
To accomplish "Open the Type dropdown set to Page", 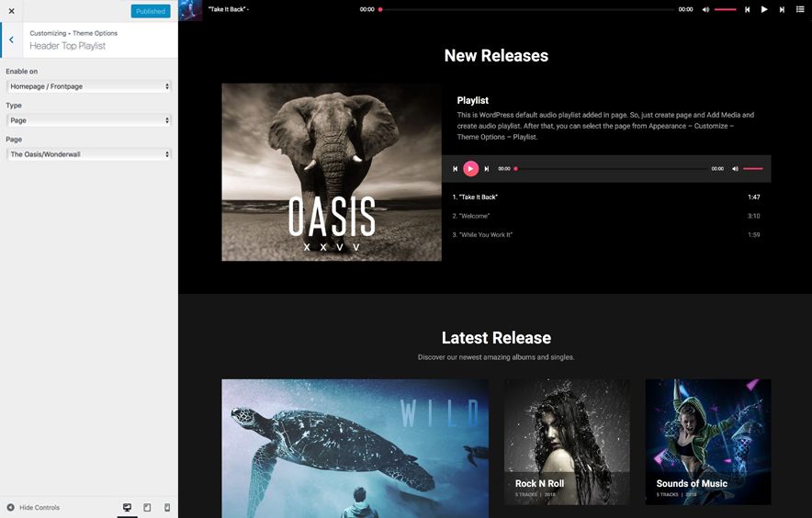I will tap(89, 120).
